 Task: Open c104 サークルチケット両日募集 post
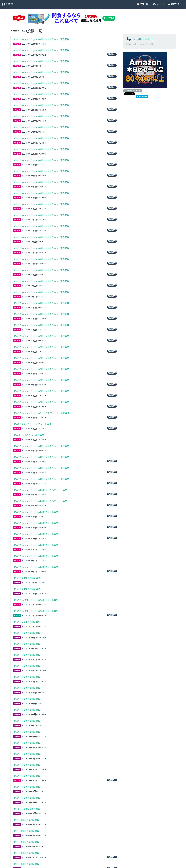pos(28,435)
